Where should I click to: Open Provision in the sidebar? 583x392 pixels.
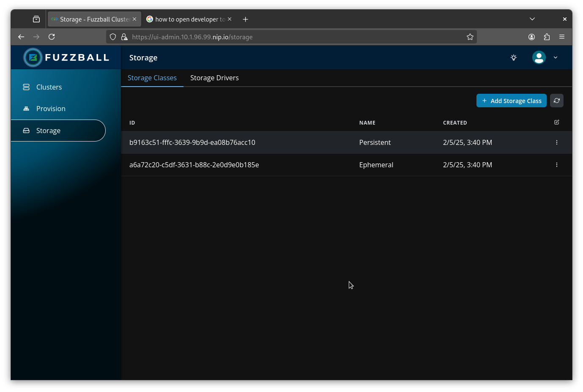point(58,109)
